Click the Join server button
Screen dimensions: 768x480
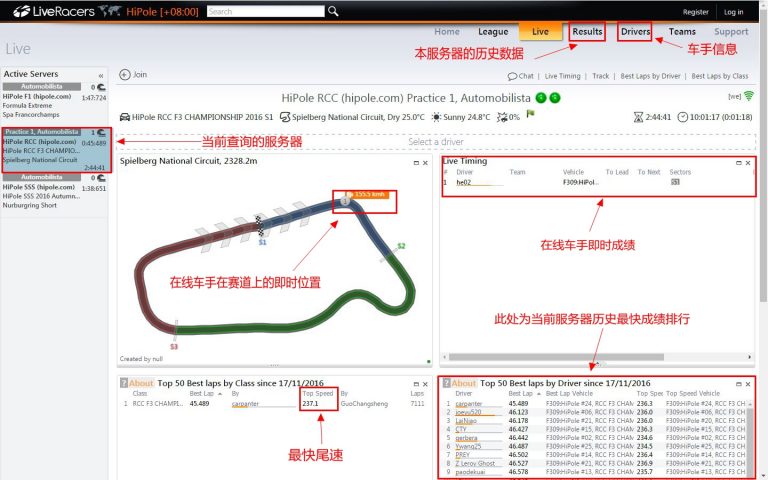(x=133, y=74)
